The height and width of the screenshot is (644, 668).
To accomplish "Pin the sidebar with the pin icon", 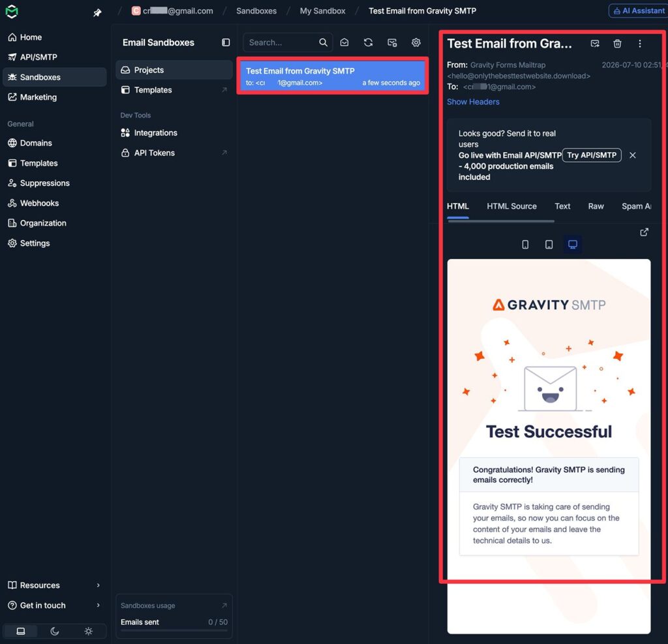I will [98, 13].
